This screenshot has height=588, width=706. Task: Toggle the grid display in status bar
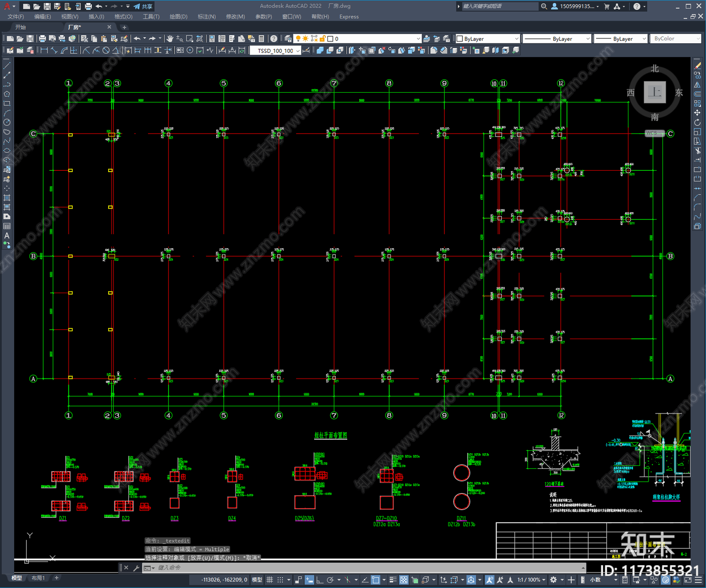click(270, 580)
